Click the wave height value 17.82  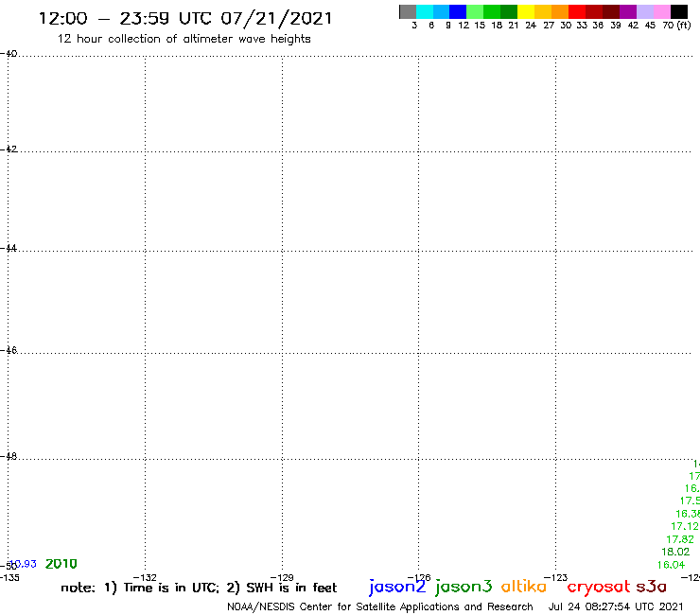pos(680,539)
